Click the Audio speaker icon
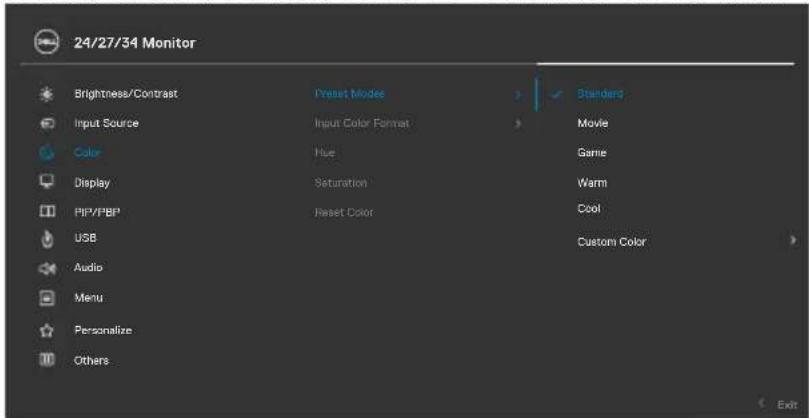Screen dimensions: 809x418 [47, 268]
